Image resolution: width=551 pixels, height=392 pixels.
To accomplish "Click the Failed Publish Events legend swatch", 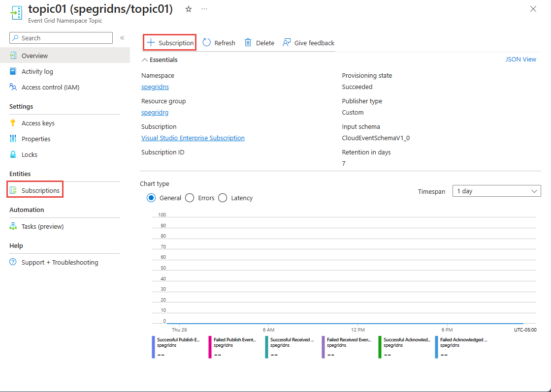I will click(210, 347).
